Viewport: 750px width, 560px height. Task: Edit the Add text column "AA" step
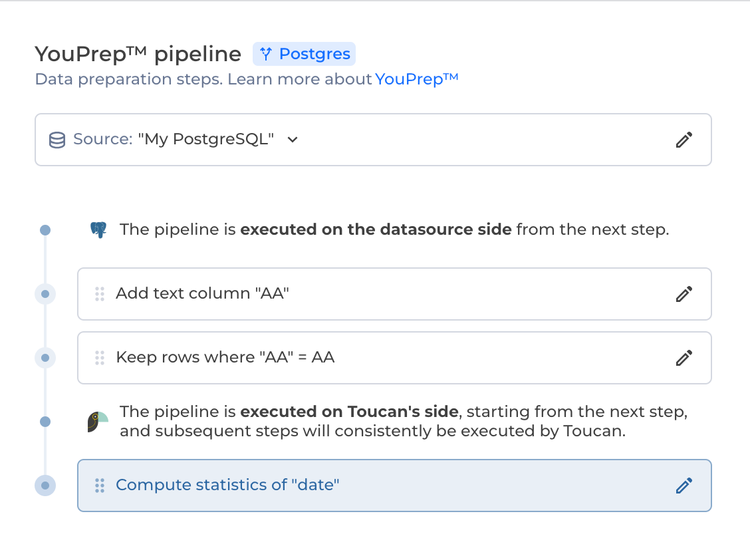(684, 294)
